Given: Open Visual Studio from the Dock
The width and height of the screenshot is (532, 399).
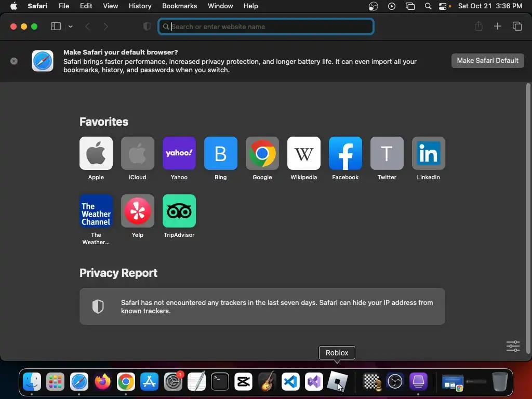Looking at the screenshot, I should coord(314,381).
